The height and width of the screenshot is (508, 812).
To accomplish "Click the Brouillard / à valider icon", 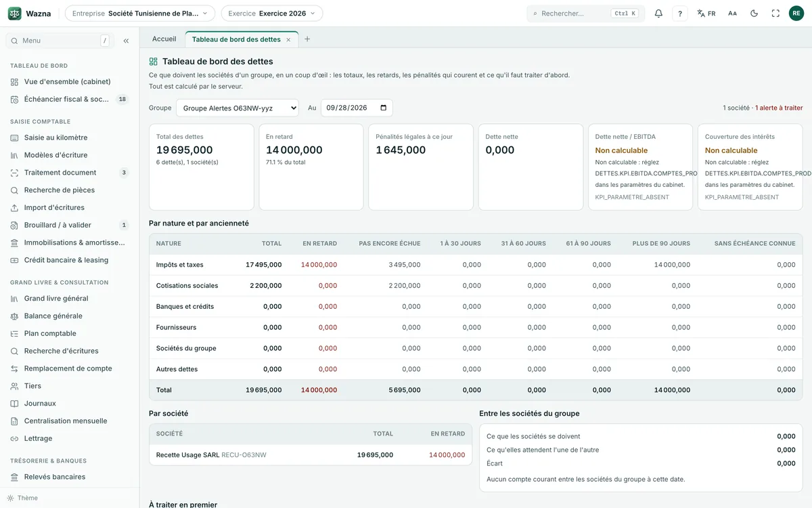I will (15, 226).
